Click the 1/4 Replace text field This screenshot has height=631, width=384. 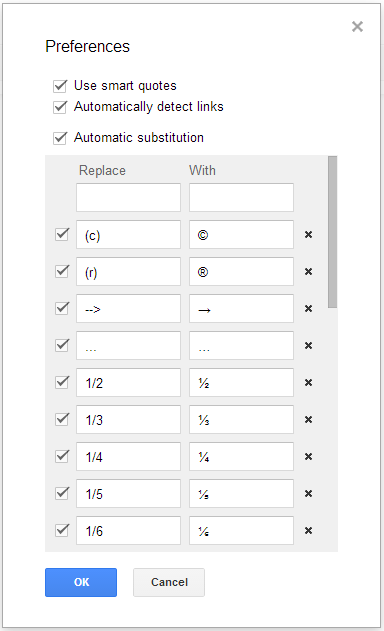(x=128, y=457)
